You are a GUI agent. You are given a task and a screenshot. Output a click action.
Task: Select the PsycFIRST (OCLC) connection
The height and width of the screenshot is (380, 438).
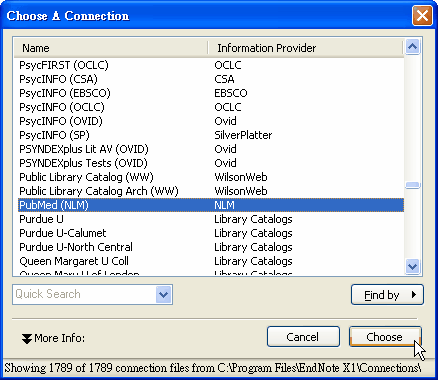(211, 65)
